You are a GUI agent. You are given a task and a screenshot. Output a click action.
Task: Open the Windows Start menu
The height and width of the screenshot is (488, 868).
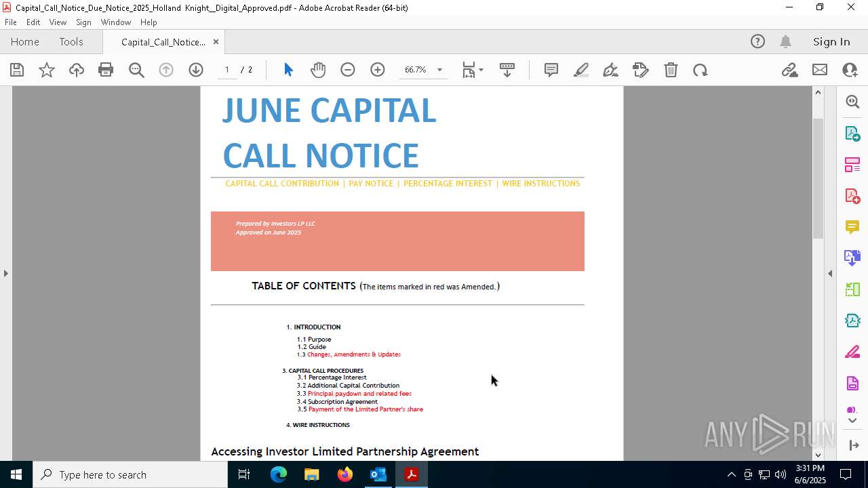click(x=16, y=474)
